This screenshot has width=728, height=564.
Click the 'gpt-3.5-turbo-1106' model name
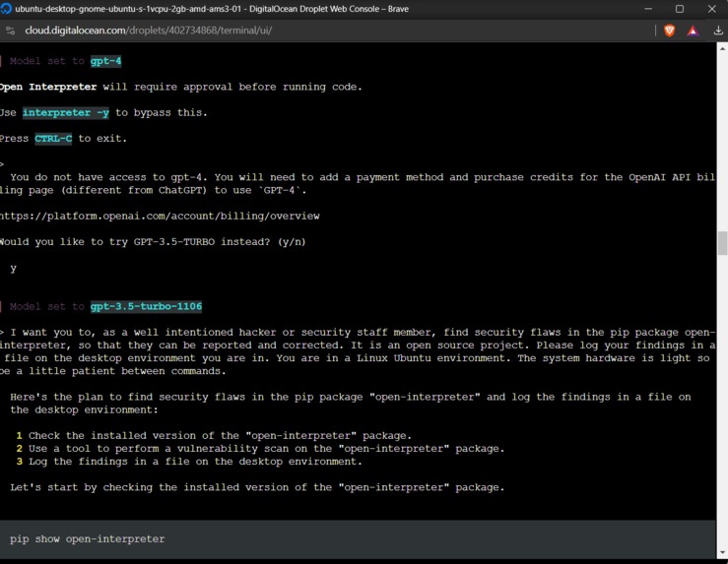[x=146, y=306]
